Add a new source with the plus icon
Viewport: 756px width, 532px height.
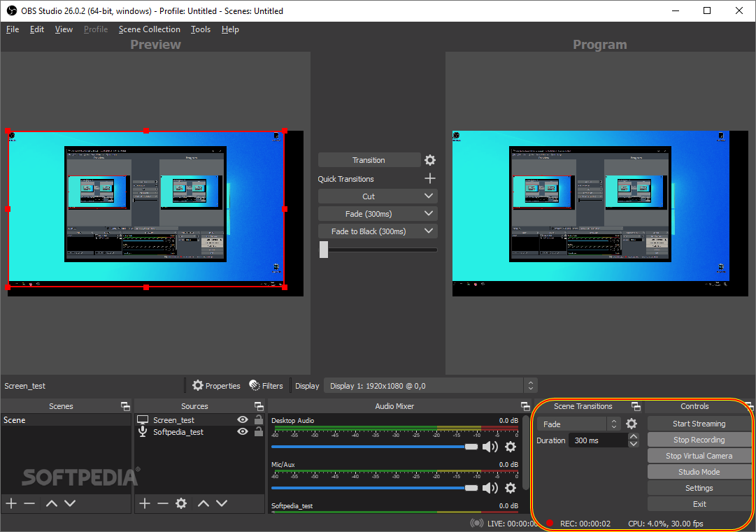144,503
